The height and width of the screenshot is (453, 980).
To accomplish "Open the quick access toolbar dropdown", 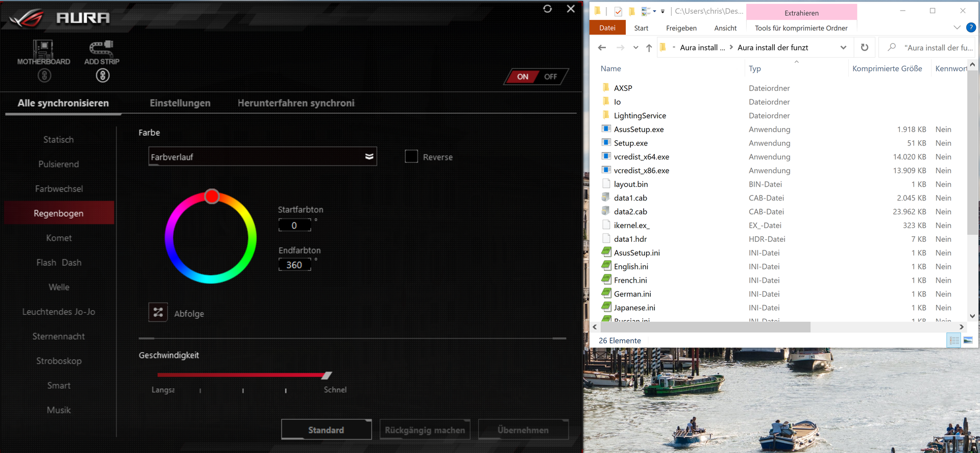I will pyautogui.click(x=663, y=11).
